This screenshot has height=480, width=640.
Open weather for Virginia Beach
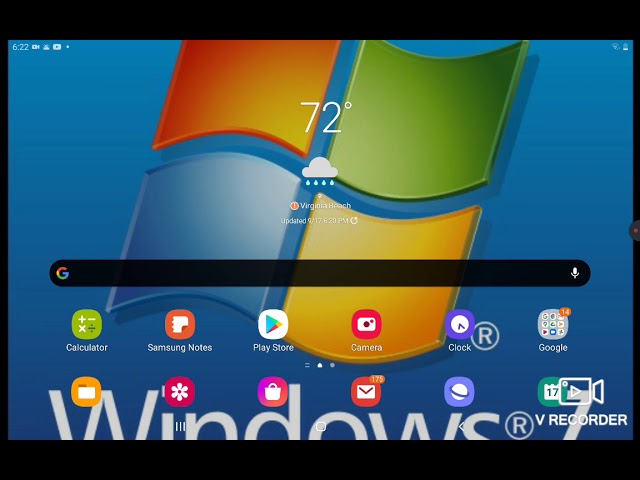pos(325,206)
